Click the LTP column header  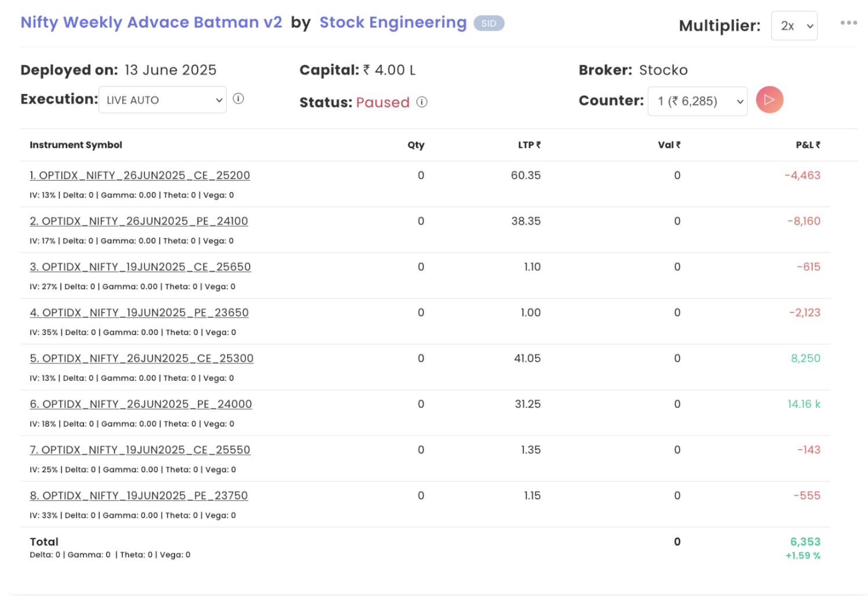click(528, 145)
